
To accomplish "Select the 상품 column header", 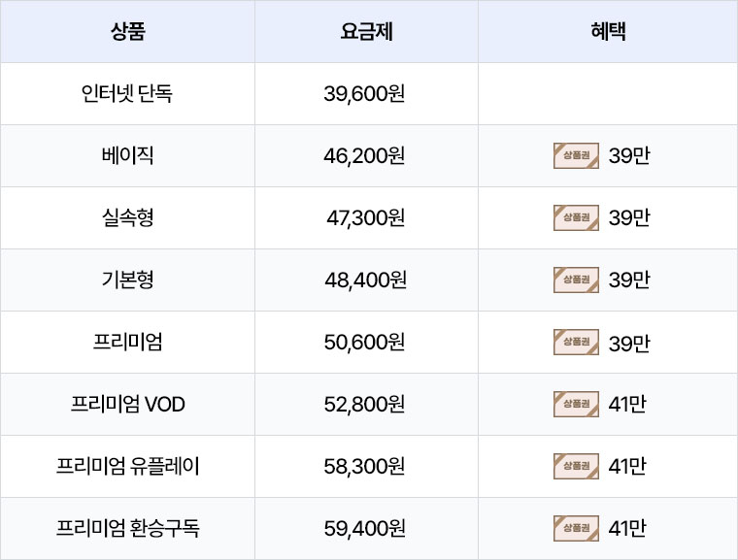I will [127, 31].
